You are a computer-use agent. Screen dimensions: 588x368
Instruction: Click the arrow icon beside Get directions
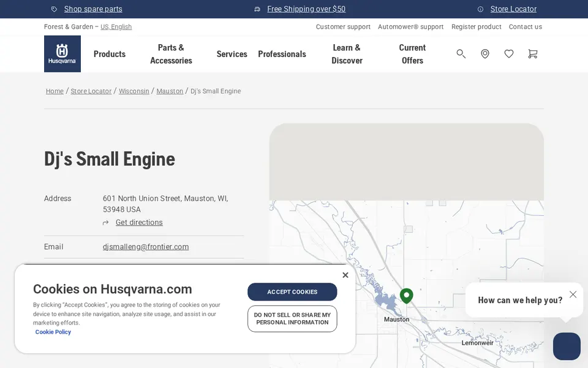click(x=106, y=223)
